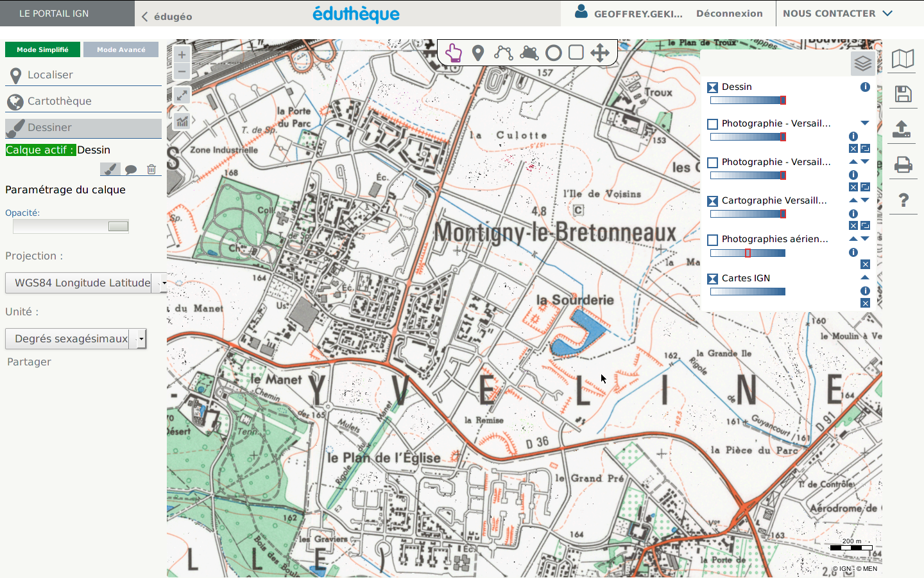Switch to Mode Avancé

click(121, 49)
